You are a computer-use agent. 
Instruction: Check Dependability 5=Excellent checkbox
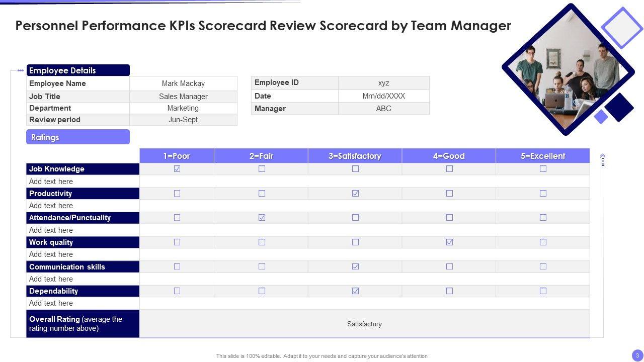(543, 291)
